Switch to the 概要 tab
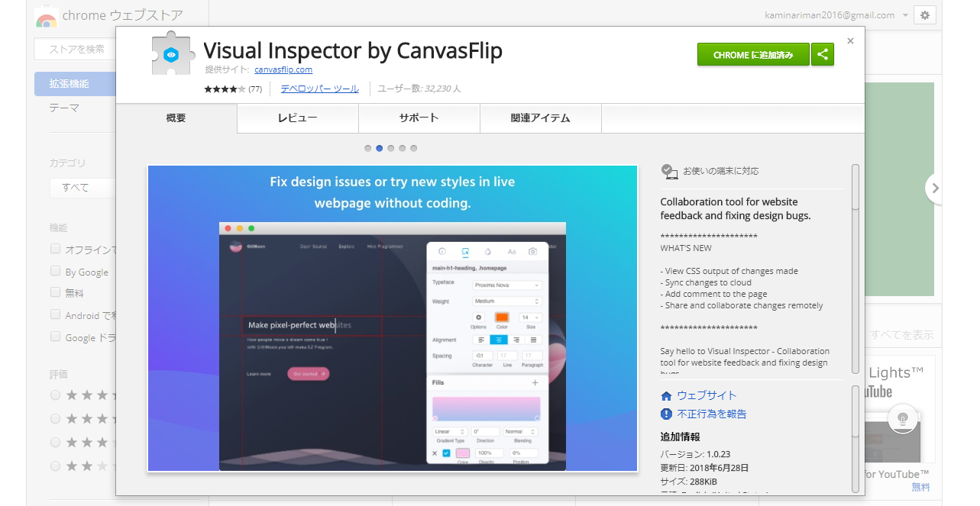This screenshot has height=506, width=980. (176, 118)
